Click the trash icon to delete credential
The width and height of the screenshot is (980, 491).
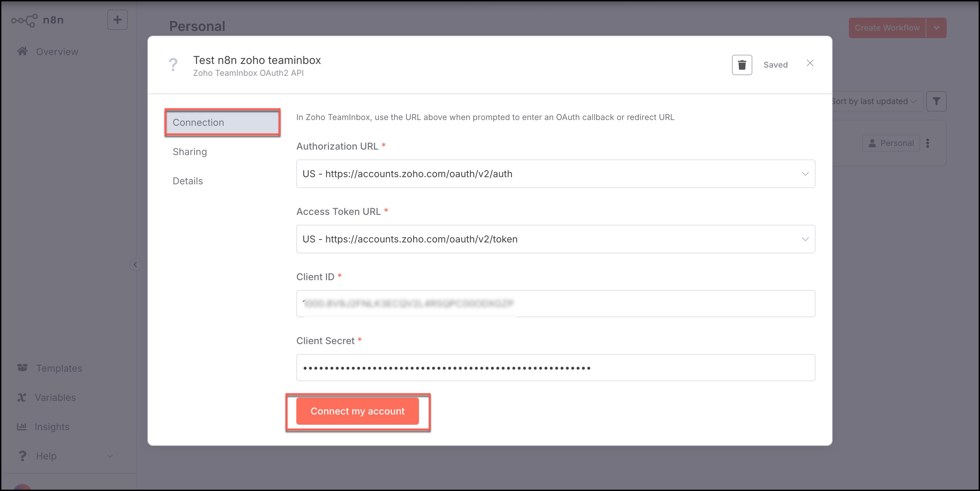(741, 65)
